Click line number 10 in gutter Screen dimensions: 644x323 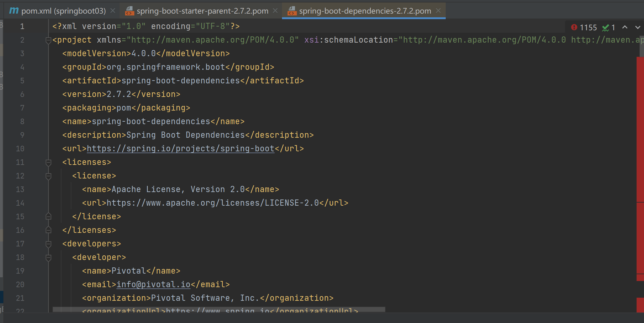20,149
